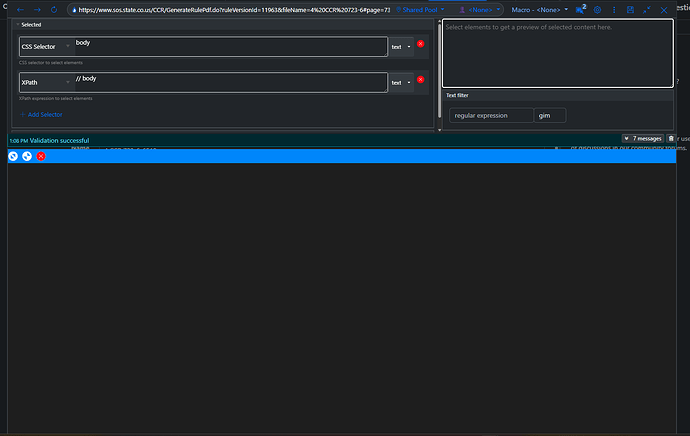Click the first blue icon in blue bar
The image size is (690, 436).
click(x=13, y=156)
